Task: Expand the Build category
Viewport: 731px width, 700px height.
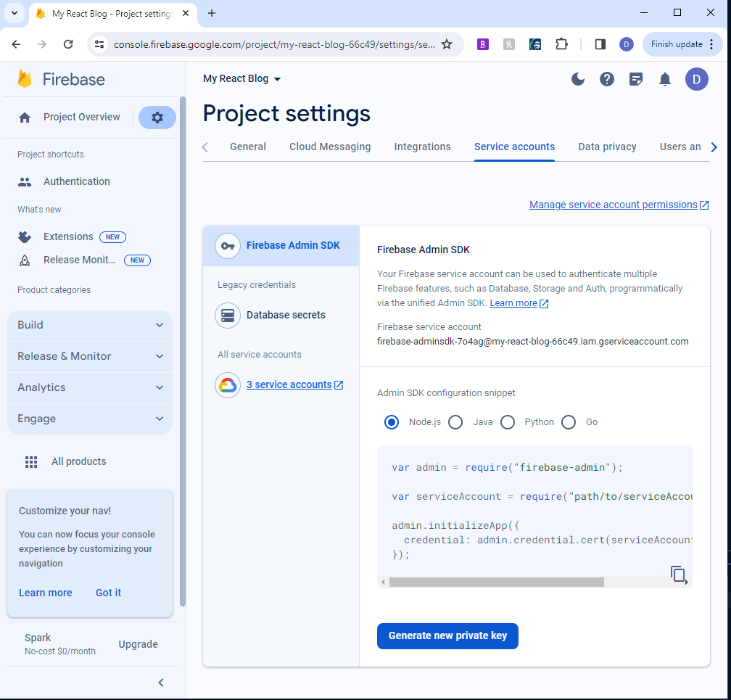Action: point(90,325)
